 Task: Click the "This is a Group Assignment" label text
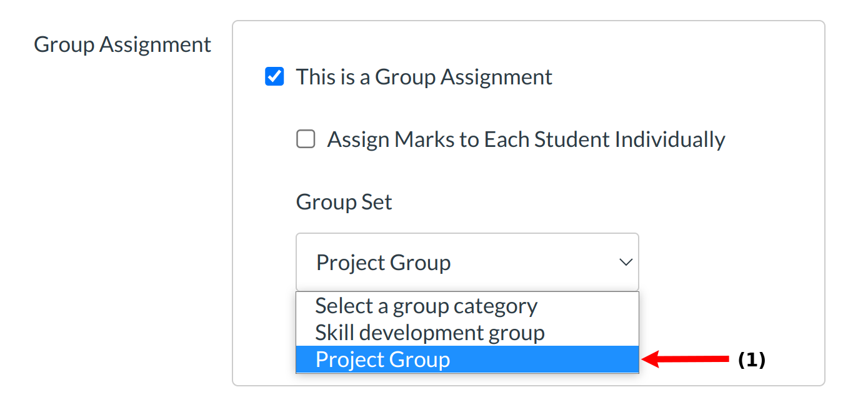tap(424, 77)
